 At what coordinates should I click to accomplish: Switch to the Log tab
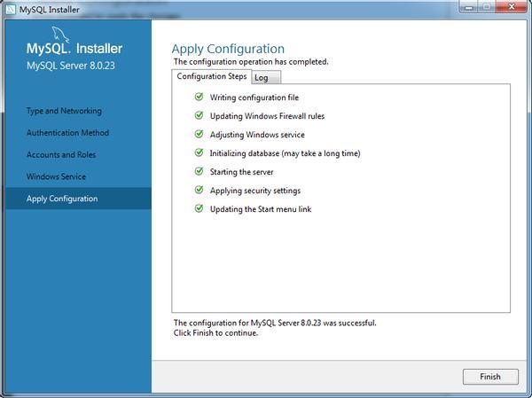266,77
